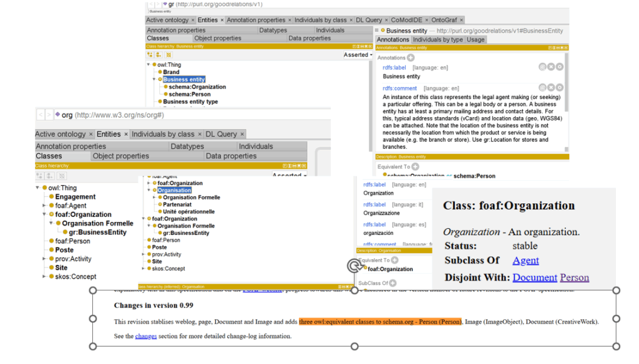The width and height of the screenshot is (639, 364).
Task: Collapse the Business entity tree node
Action: click(154, 80)
